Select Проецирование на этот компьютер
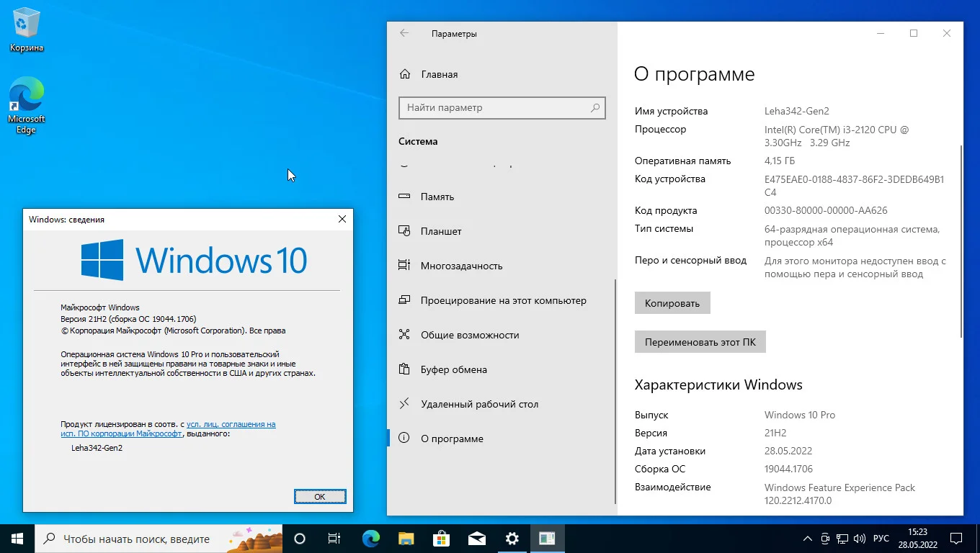This screenshot has height=553, width=980. pyautogui.click(x=502, y=300)
